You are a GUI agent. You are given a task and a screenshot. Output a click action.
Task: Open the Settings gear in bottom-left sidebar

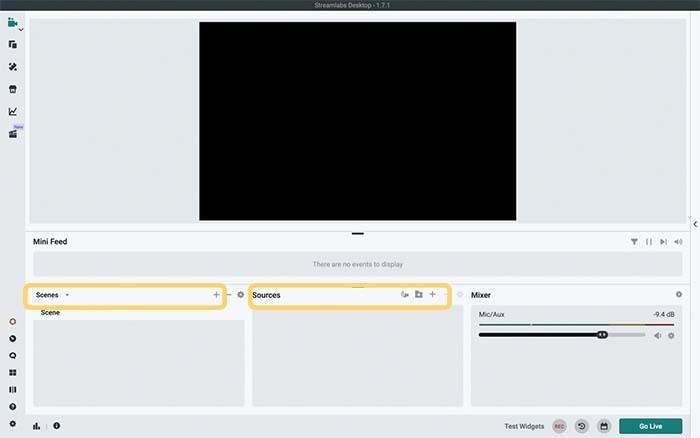pos(13,424)
